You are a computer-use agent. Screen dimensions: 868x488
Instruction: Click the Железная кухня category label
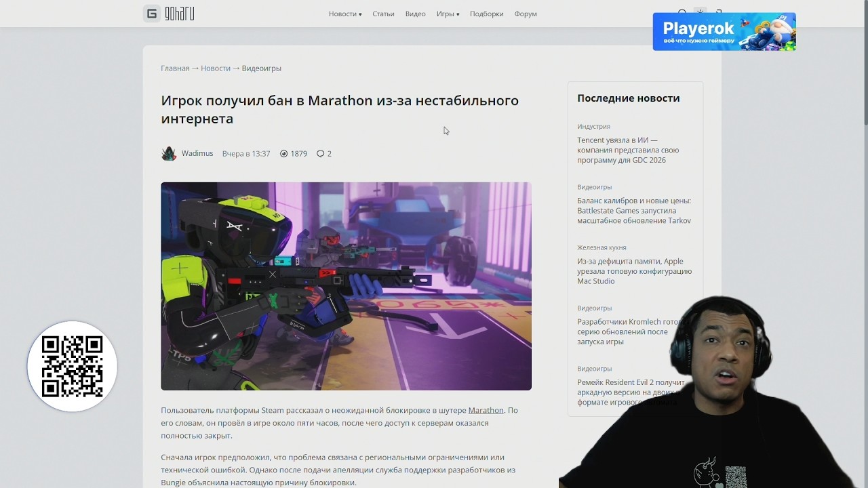(601, 248)
